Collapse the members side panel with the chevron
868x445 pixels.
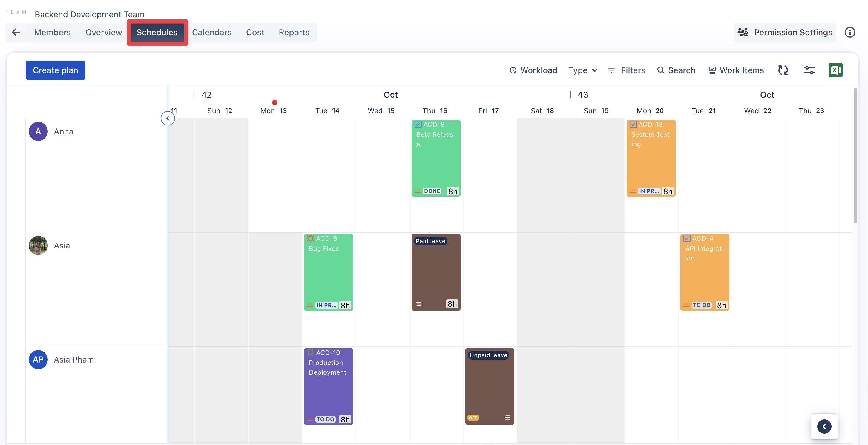click(x=168, y=118)
